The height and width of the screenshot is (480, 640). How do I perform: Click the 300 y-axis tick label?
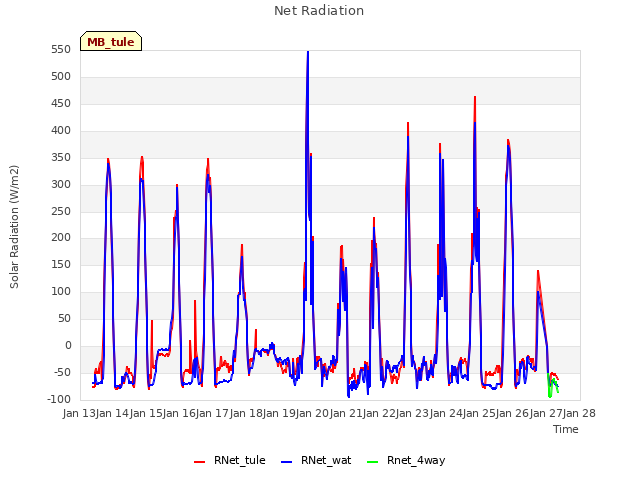pos(61,184)
